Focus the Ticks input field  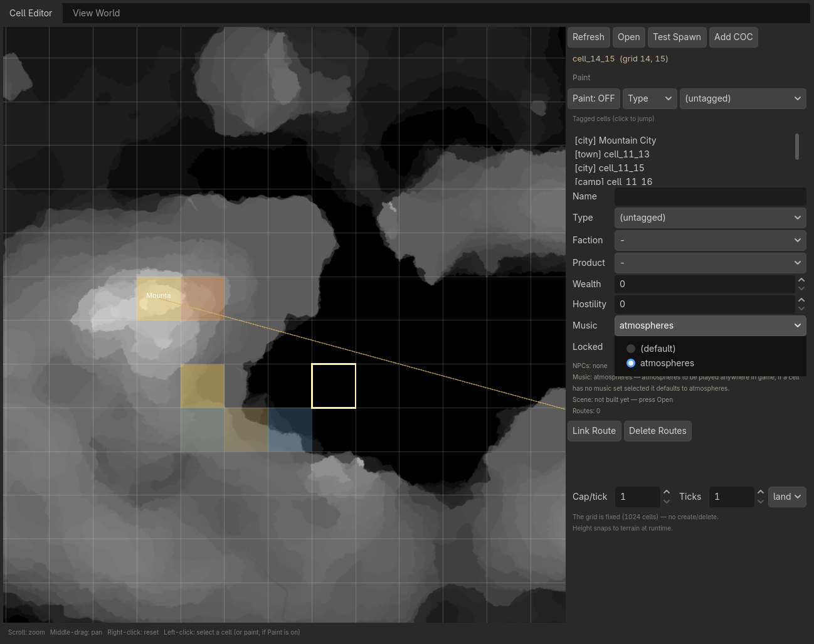click(731, 497)
